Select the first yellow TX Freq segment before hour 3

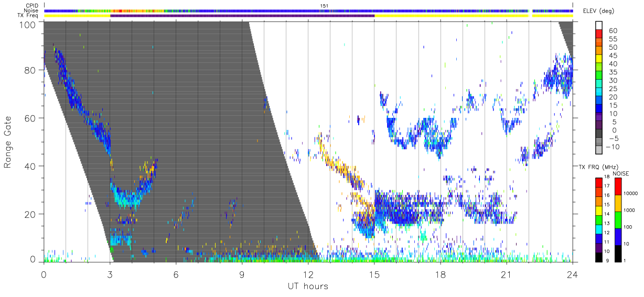(x=77, y=16)
